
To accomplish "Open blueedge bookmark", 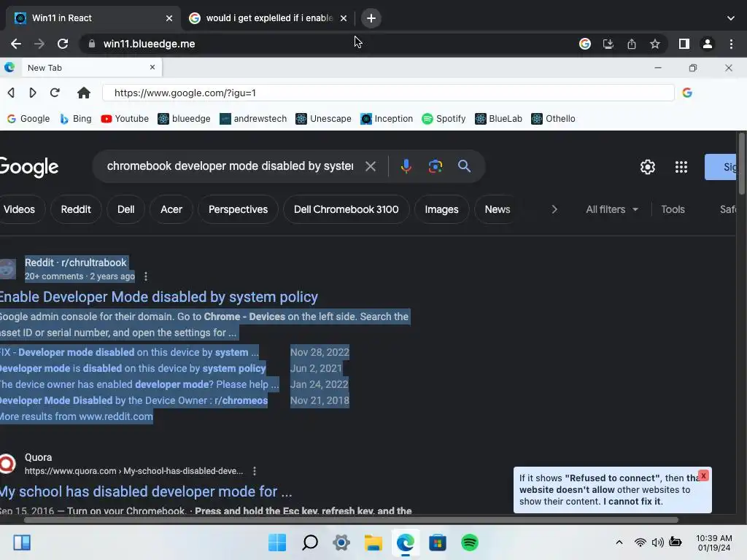I will pos(184,119).
